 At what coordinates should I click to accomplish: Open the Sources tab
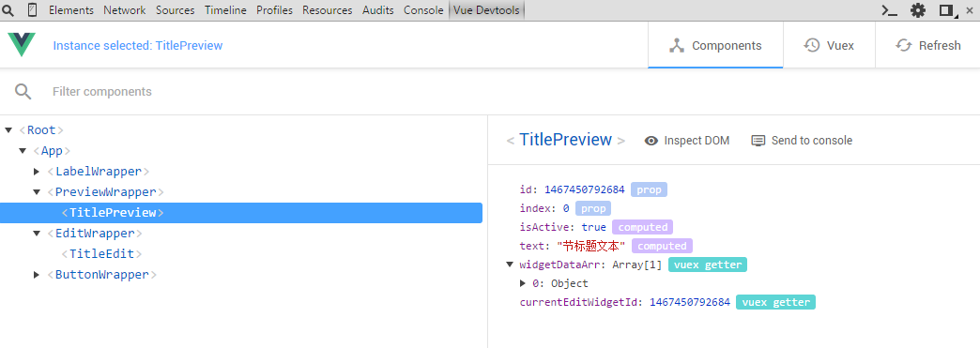tap(175, 10)
